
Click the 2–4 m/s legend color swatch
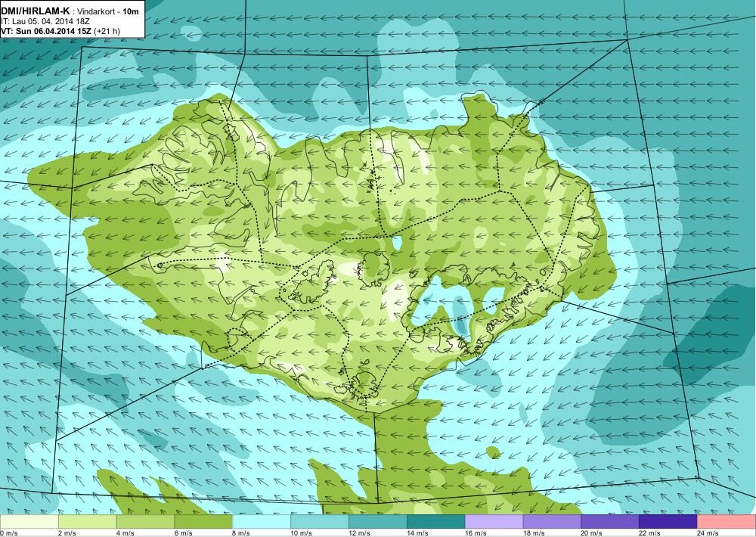point(87,522)
